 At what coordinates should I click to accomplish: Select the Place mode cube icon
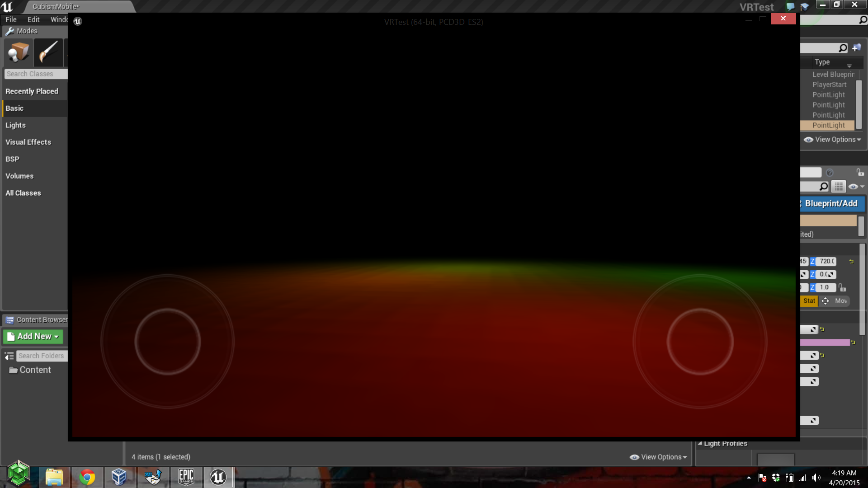click(19, 52)
